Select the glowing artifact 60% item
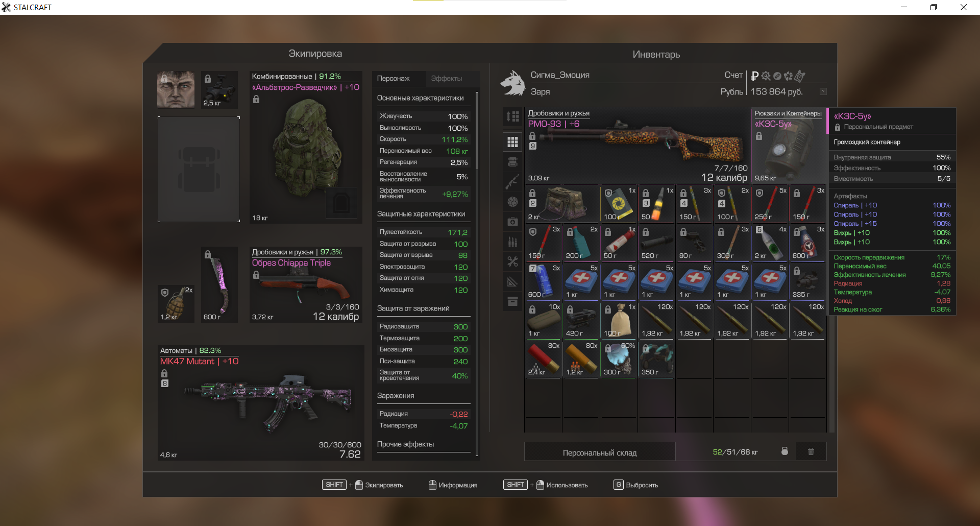Screen dimensions: 980x526 point(619,359)
